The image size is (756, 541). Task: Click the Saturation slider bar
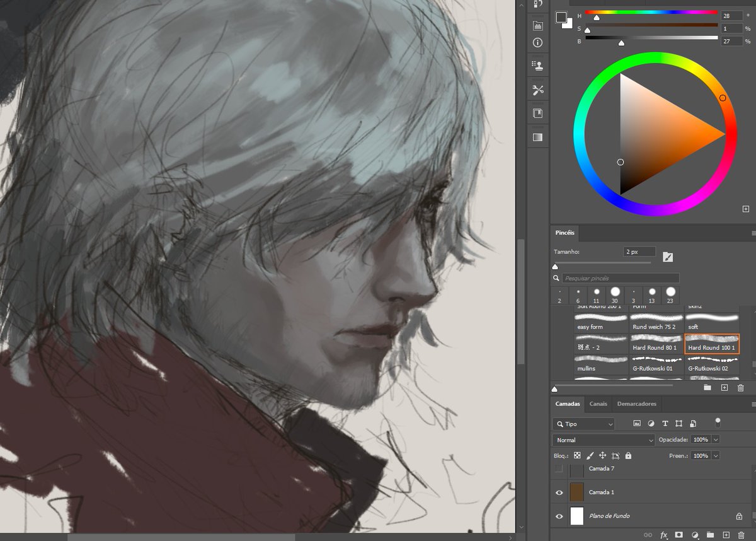[651, 25]
